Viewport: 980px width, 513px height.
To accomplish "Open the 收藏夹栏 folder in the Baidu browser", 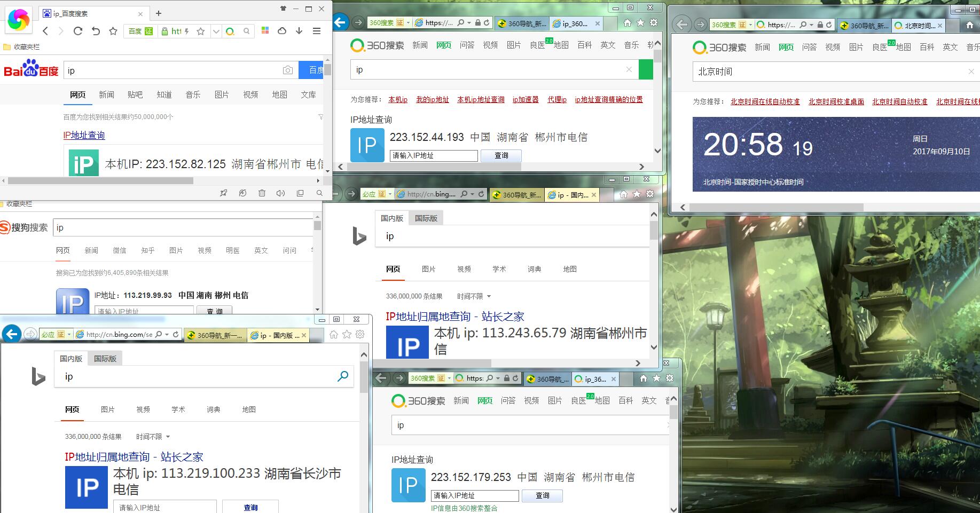I will click(x=21, y=47).
